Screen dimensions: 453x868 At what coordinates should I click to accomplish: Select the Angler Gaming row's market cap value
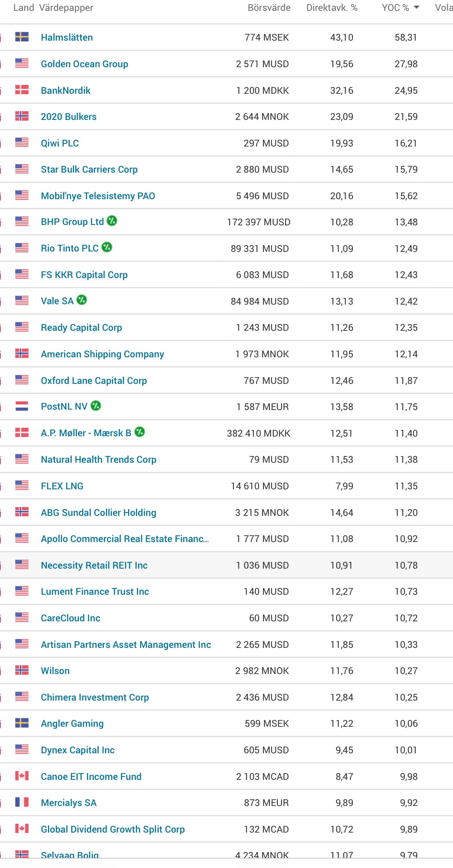coord(267,724)
